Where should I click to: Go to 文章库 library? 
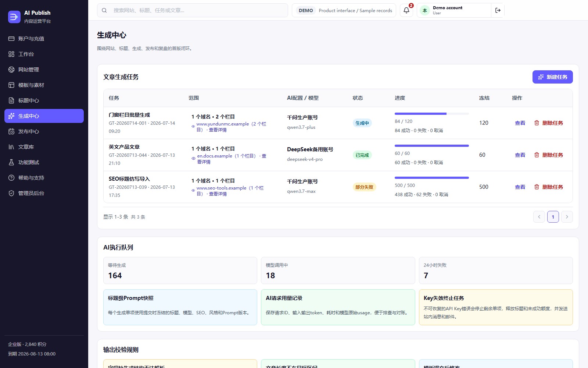tap(44, 147)
